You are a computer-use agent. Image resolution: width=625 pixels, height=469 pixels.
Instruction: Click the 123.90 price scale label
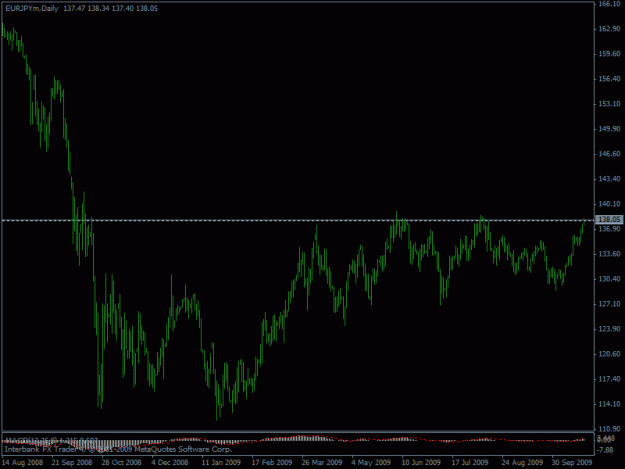tap(609, 329)
